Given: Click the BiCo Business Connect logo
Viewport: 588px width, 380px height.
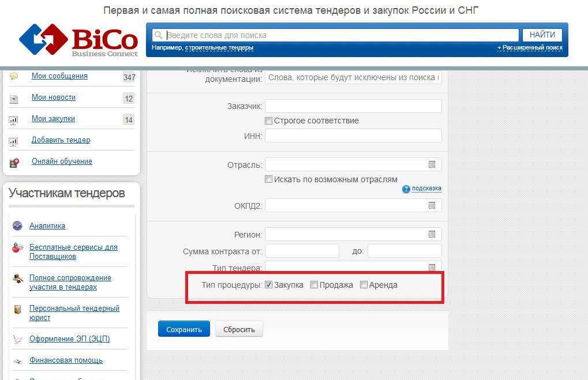Looking at the screenshot, I should tap(78, 40).
